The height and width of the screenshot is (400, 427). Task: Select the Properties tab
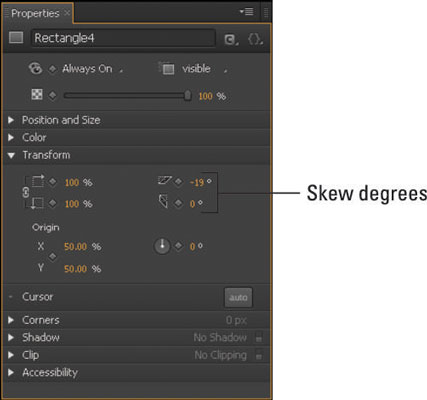[37, 13]
